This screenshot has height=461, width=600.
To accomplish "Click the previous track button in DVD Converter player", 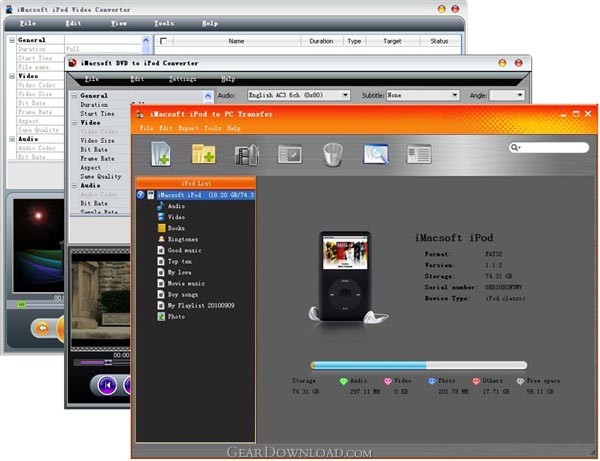I will (x=107, y=385).
